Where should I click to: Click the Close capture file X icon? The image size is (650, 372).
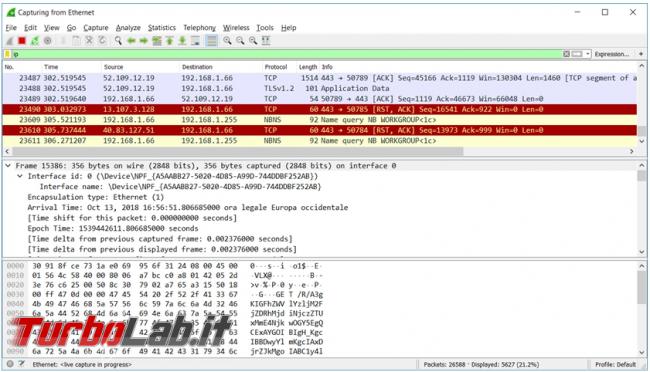tap(89, 41)
